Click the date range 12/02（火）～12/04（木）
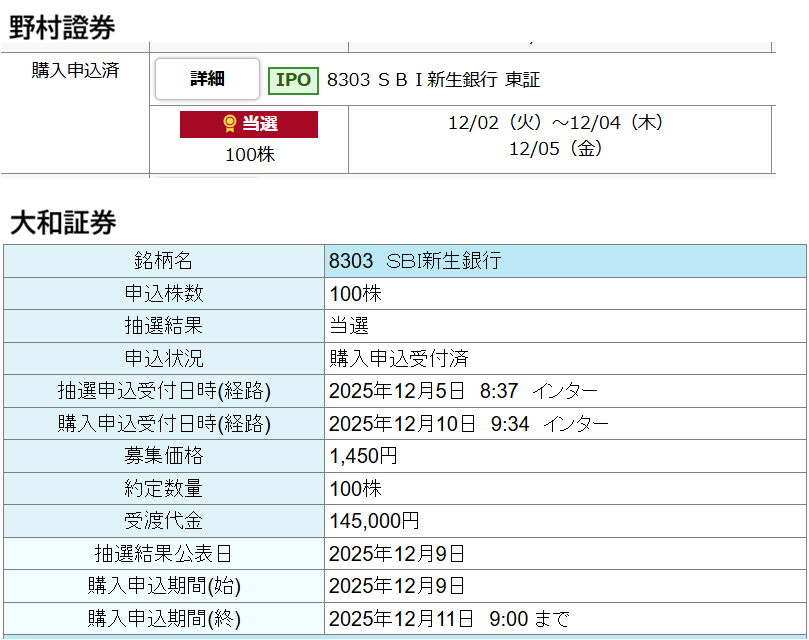The image size is (809, 640). [556, 123]
